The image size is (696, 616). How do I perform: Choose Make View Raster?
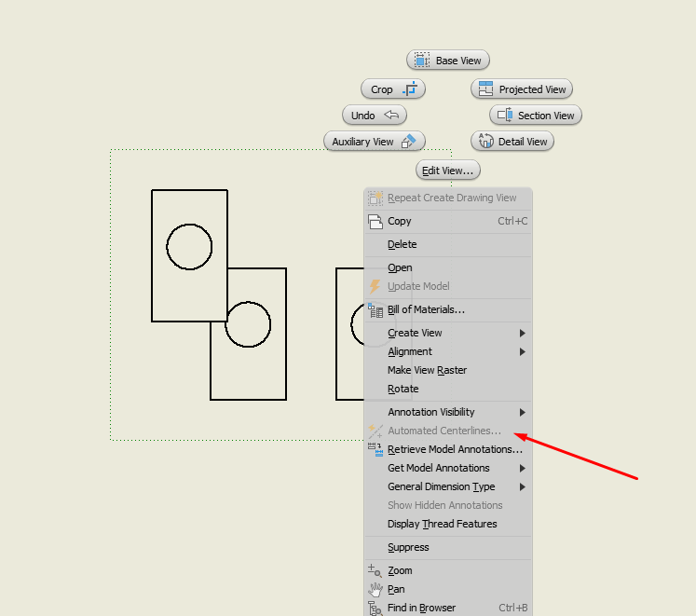click(448, 370)
